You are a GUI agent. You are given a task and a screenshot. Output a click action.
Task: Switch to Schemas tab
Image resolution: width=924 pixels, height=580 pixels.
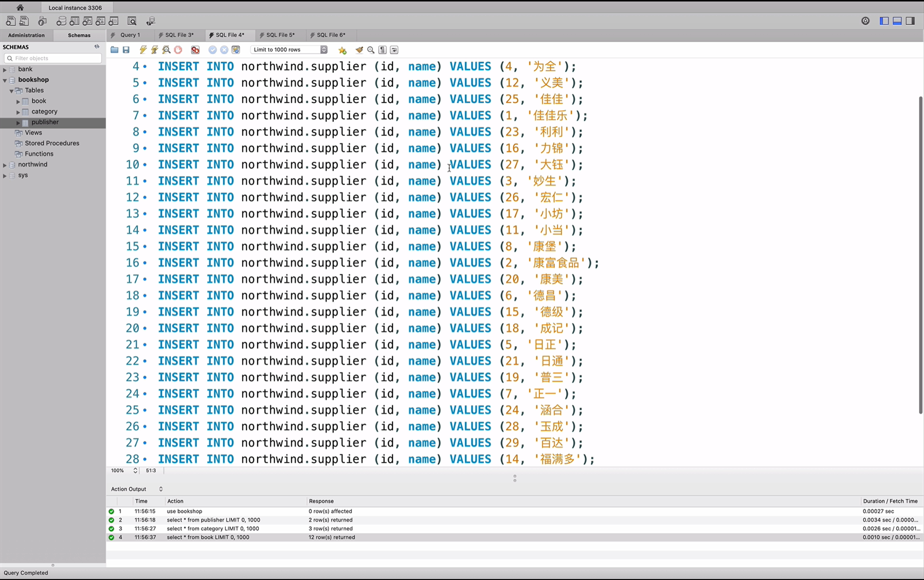point(79,35)
